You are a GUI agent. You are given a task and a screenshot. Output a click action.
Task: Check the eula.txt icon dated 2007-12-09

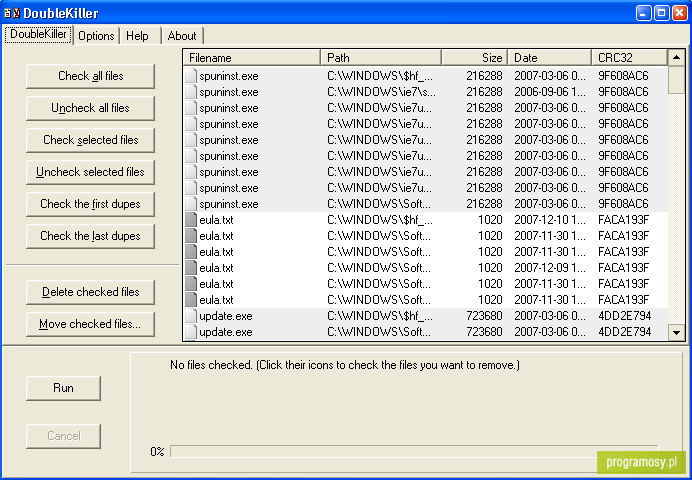(x=191, y=268)
